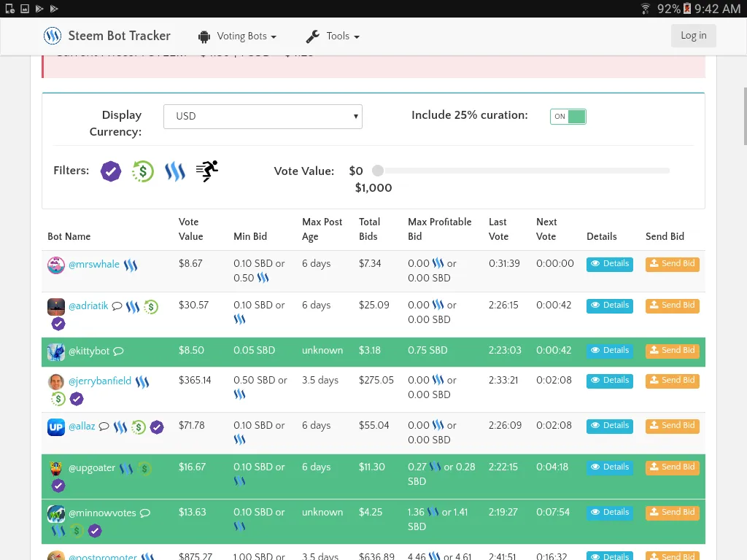Click the verified badge under minnowvotes

(95, 531)
